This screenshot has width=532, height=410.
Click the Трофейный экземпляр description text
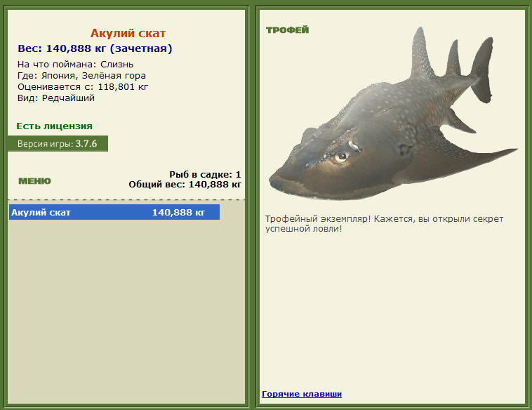[384, 224]
